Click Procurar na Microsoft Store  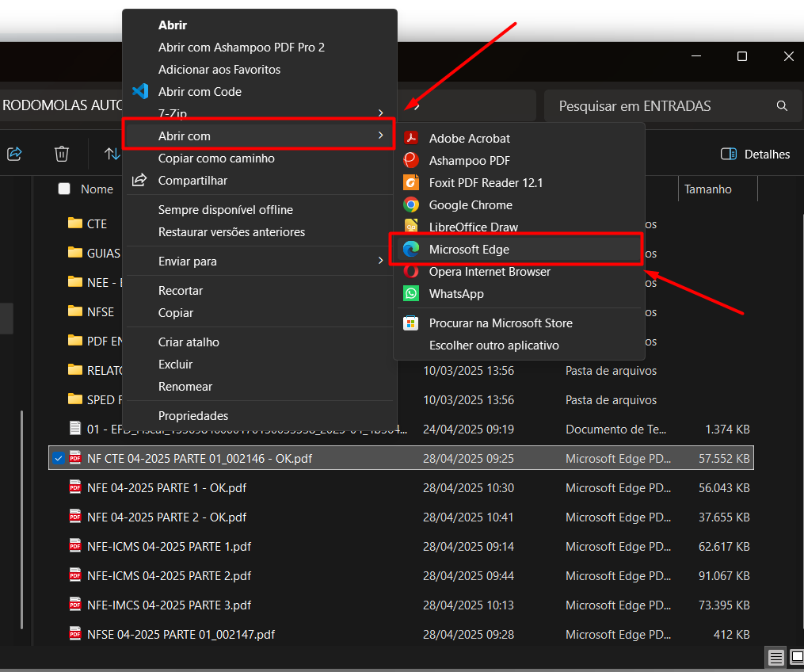click(500, 323)
